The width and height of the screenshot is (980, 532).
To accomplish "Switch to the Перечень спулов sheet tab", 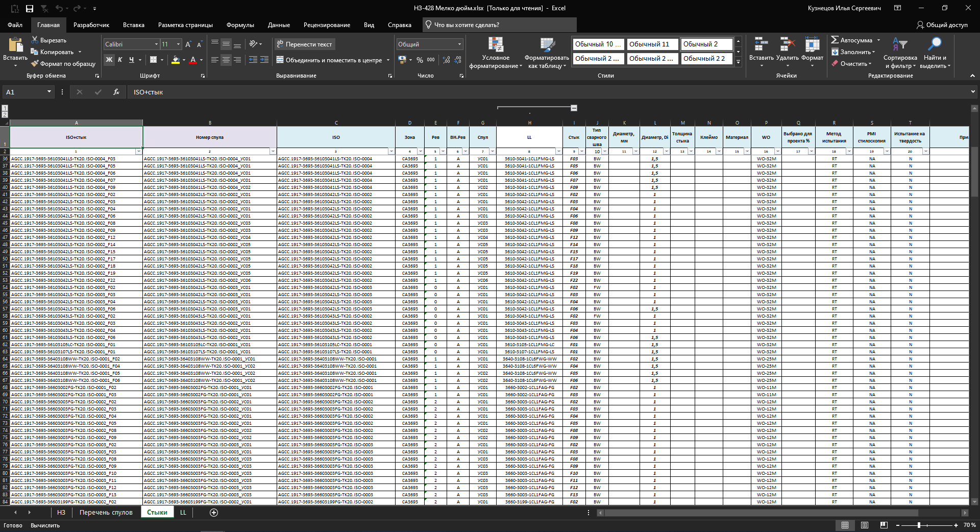I will click(x=106, y=513).
